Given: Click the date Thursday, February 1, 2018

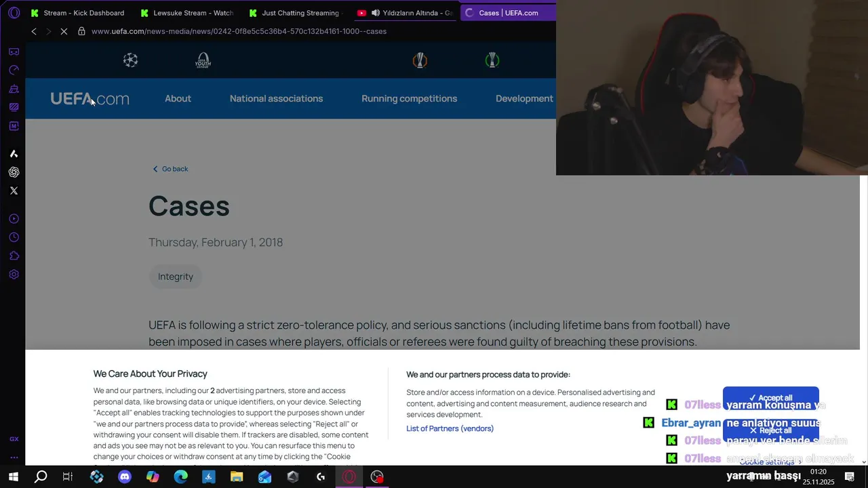Looking at the screenshot, I should tap(216, 242).
